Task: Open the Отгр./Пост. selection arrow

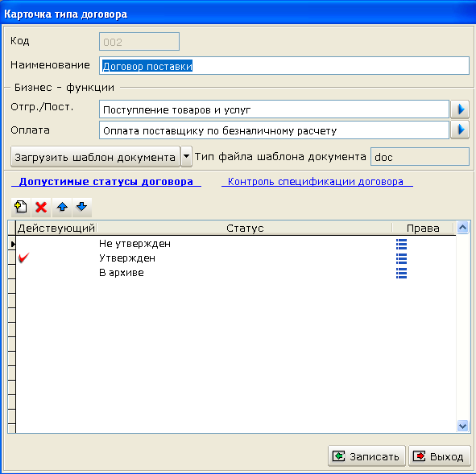Action: (x=460, y=109)
